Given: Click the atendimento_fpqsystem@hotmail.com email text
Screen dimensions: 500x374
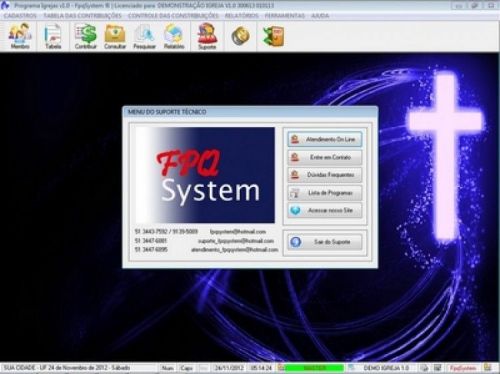Looking at the screenshot, I should click(x=235, y=249).
